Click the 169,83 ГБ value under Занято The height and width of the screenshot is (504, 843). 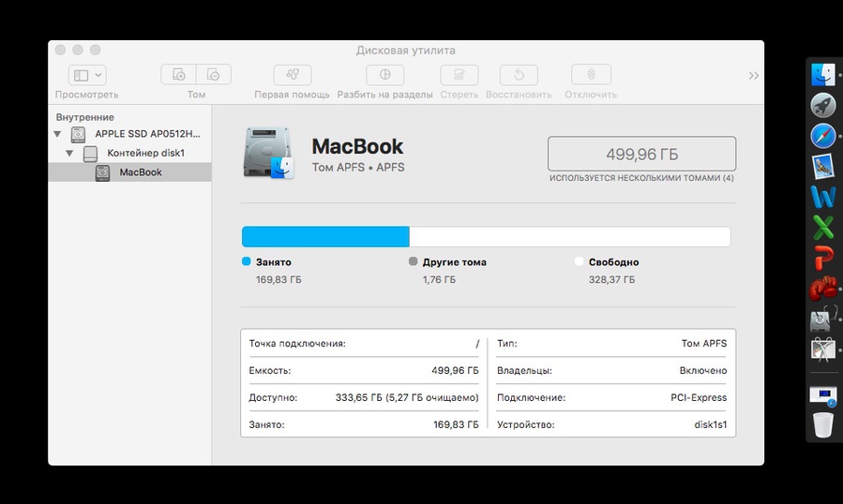coord(278,280)
